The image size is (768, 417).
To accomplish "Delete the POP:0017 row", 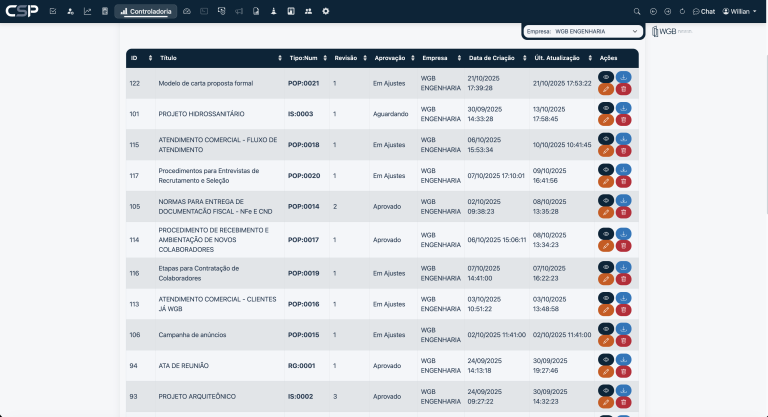I will pyautogui.click(x=624, y=246).
